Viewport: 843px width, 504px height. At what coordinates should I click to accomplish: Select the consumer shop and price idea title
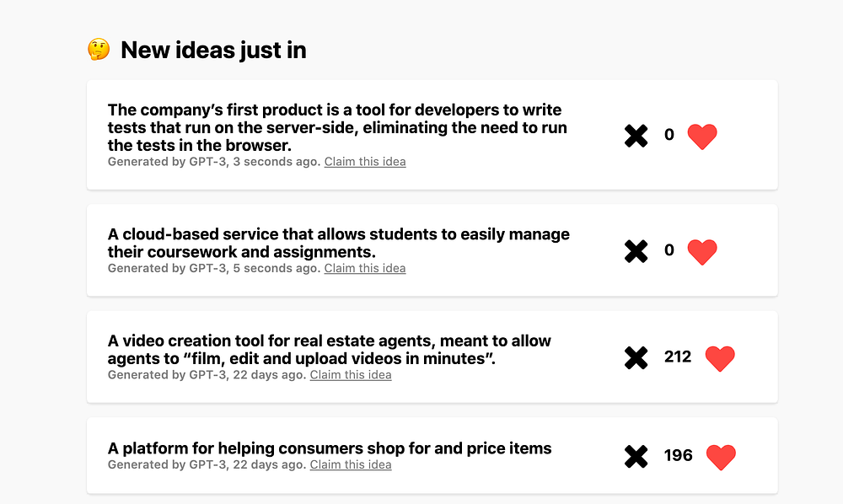(330, 448)
